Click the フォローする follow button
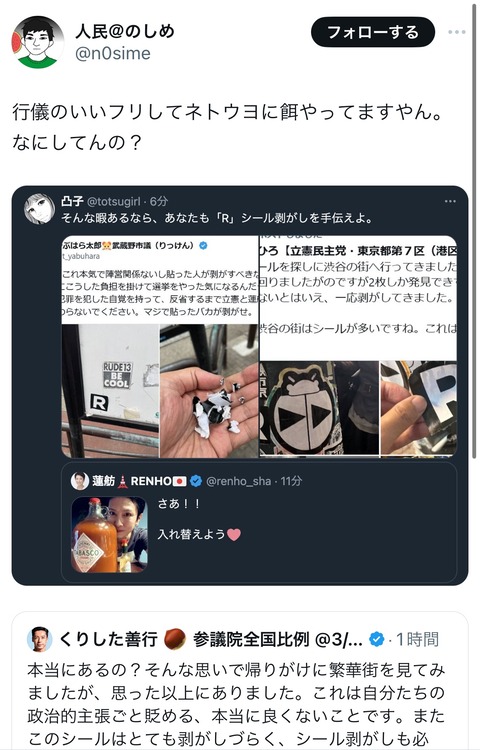Screen dimensions: 480x750 click(x=373, y=32)
